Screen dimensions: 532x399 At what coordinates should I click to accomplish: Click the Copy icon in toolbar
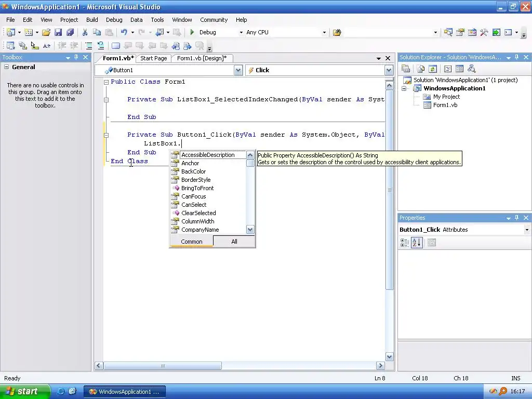[97, 32]
